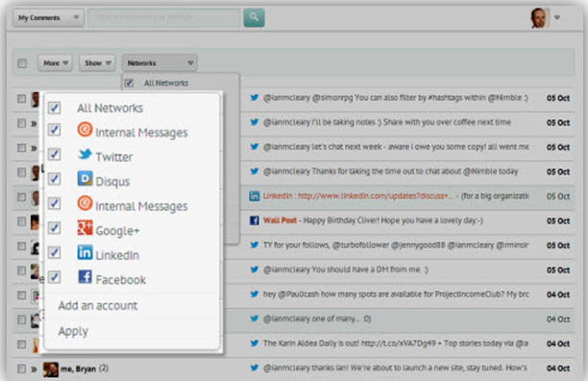Screen dimensions: 588x381
Task: Select Facebook label in networks list
Action: 121,280
